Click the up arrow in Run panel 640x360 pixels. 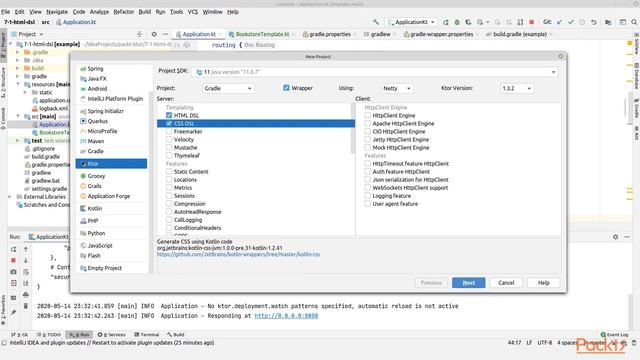click(26, 249)
